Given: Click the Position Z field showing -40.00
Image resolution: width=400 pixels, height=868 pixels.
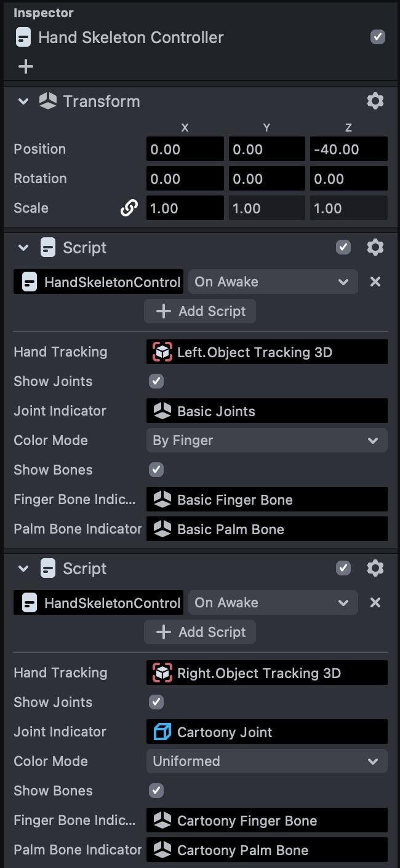Looking at the screenshot, I should tap(348, 149).
